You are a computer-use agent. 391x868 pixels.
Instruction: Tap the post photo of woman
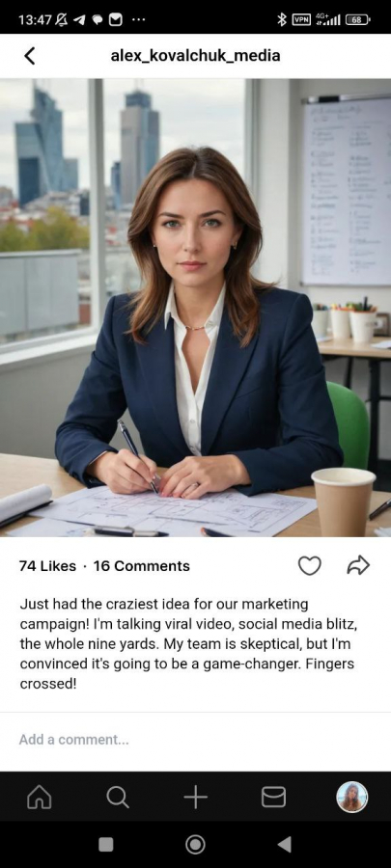pos(195,308)
